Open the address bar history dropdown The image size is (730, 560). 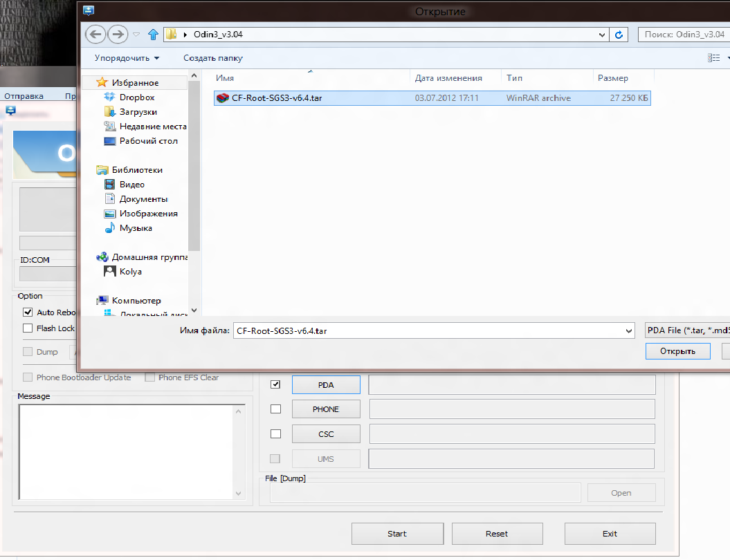click(x=601, y=35)
